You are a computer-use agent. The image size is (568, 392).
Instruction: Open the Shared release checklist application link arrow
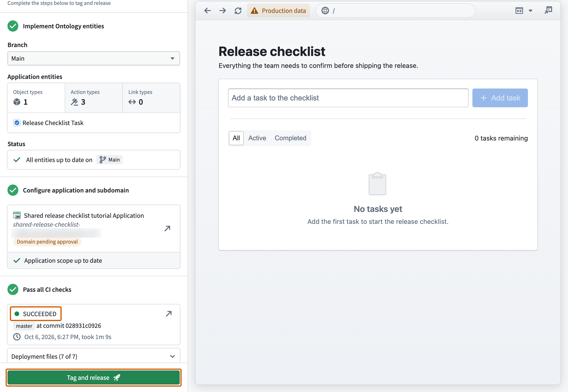point(167,228)
